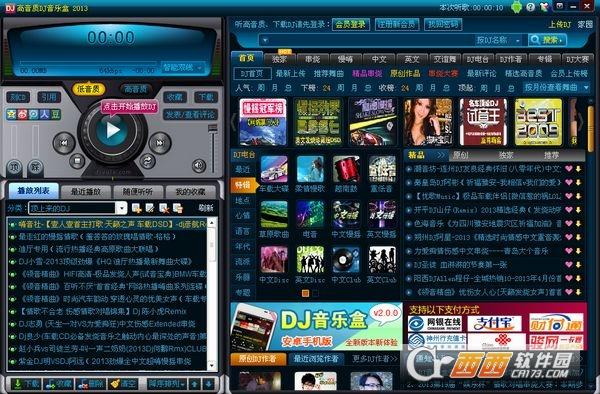Click the 注册新会员 register button

click(x=397, y=24)
